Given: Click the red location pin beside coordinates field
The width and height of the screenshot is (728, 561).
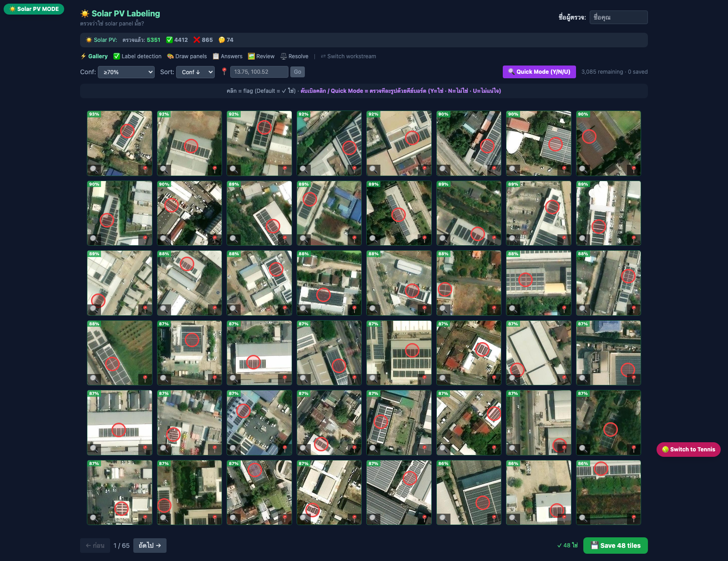Looking at the screenshot, I should (x=224, y=71).
